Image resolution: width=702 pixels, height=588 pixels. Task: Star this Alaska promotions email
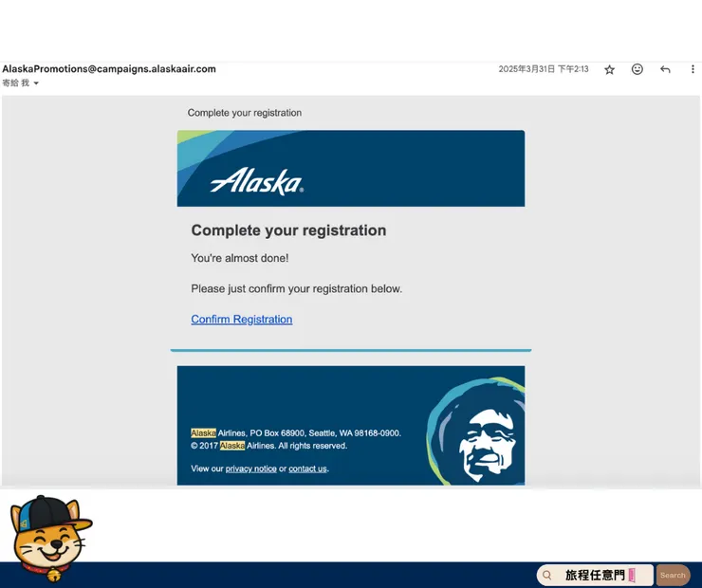609,69
